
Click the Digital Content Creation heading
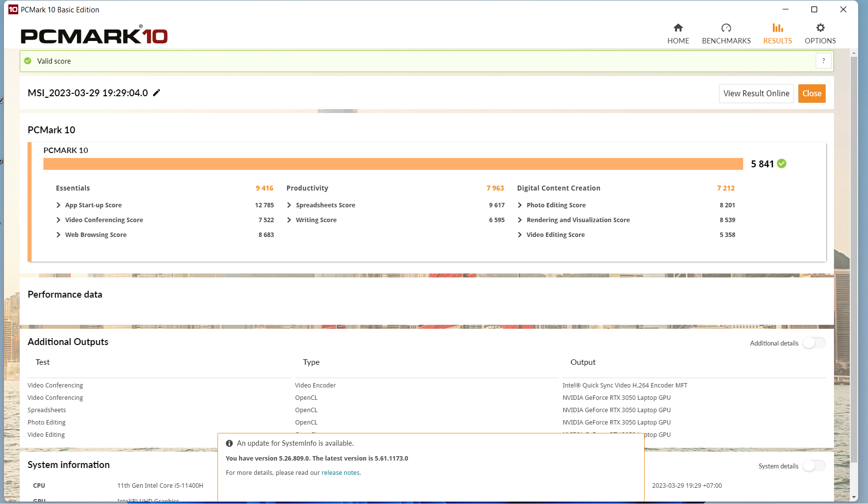pos(559,188)
